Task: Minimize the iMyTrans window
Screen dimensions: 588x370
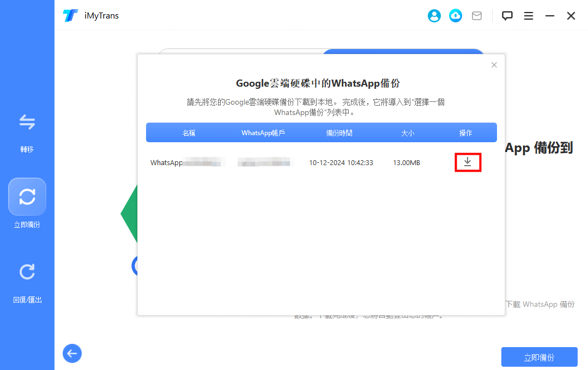Action: coord(550,16)
